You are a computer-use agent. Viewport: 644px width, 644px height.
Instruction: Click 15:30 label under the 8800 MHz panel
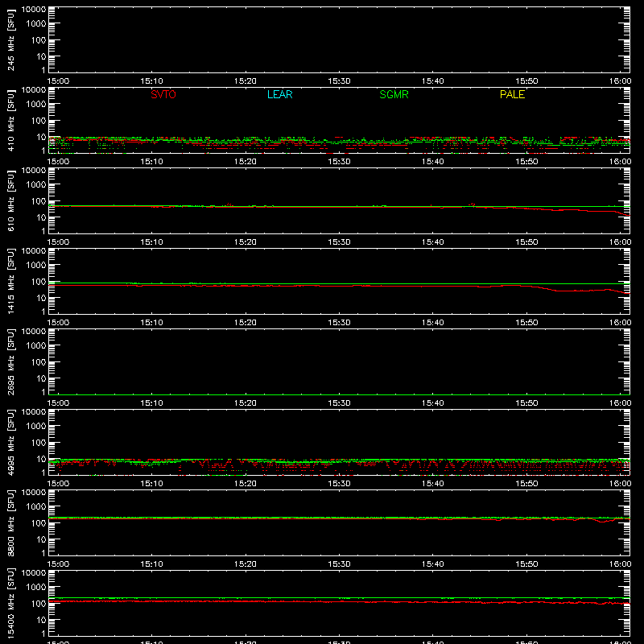tap(339, 564)
